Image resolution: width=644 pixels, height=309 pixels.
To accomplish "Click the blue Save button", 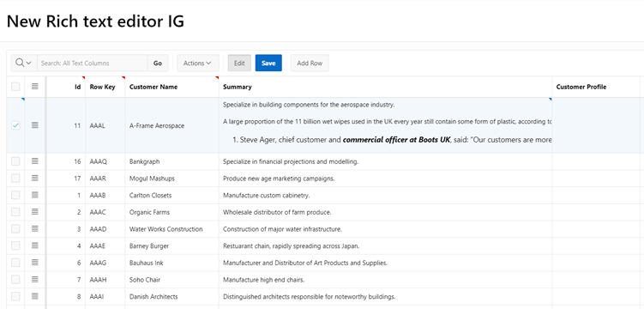I will click(268, 63).
